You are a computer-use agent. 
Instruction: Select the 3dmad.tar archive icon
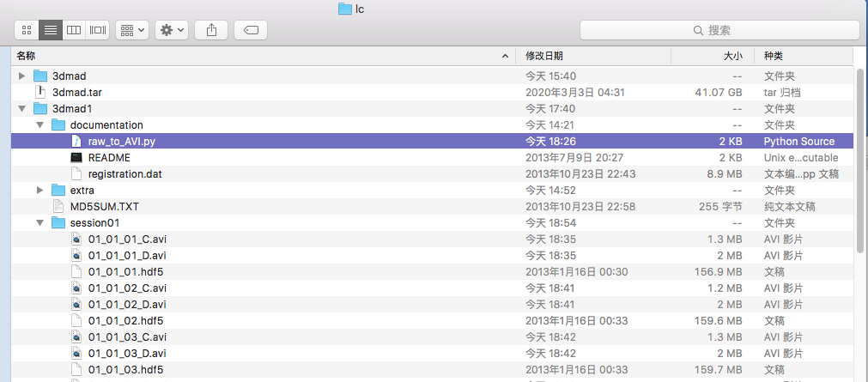pos(40,92)
